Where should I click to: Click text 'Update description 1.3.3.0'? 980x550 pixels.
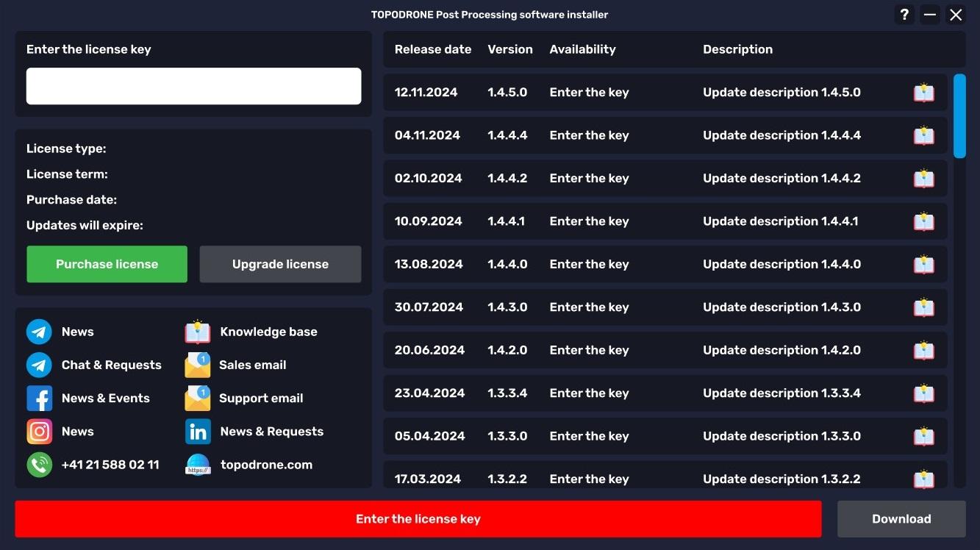tap(782, 436)
